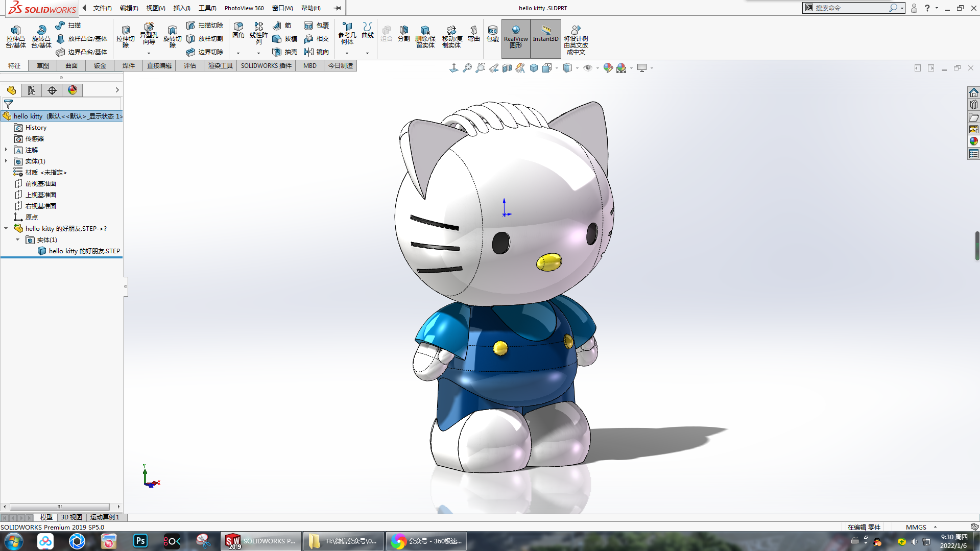This screenshot has width=980, height=551.
Task: Expand the 注解 (Annotations) tree node
Action: coord(6,150)
